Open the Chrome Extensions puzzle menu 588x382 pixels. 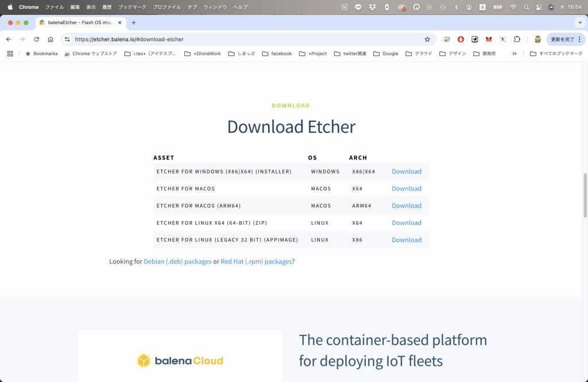[x=517, y=39]
